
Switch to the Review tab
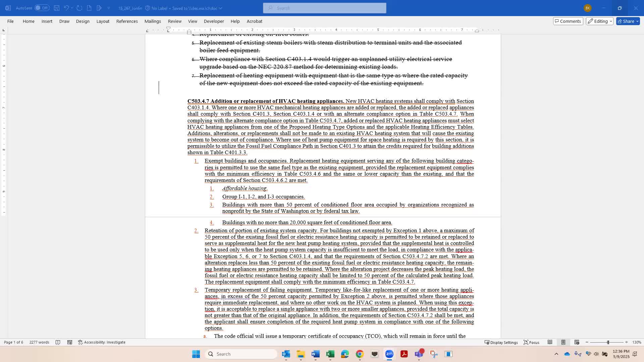tap(175, 21)
